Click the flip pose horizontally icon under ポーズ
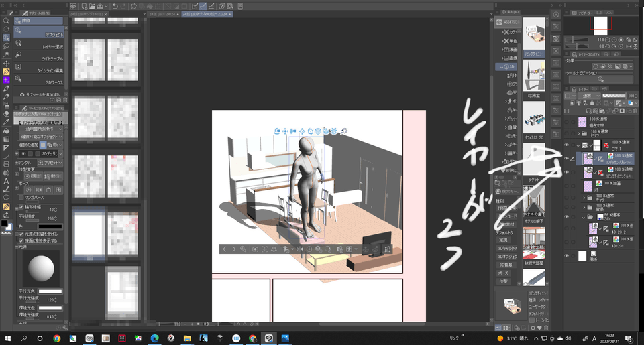Image resolution: width=644 pixels, height=345 pixels. pyautogui.click(x=39, y=190)
